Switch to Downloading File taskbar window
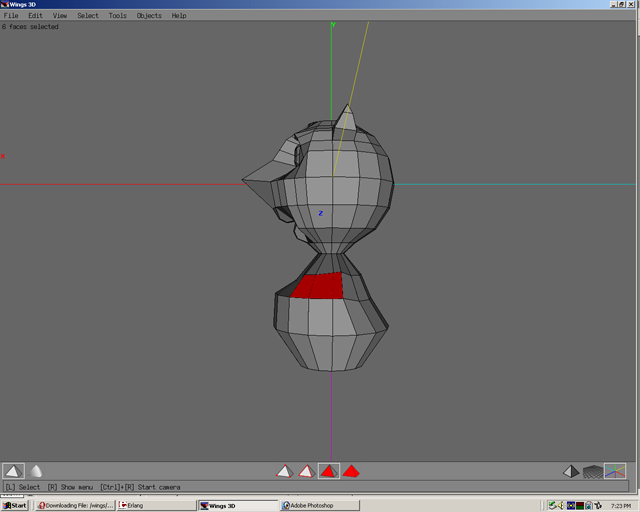Screen dimensions: 640x512 coord(75,505)
